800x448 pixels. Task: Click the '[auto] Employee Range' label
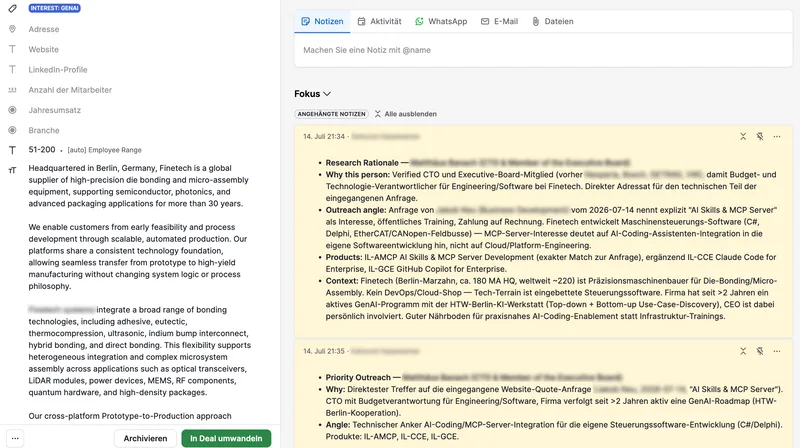pyautogui.click(x=105, y=150)
